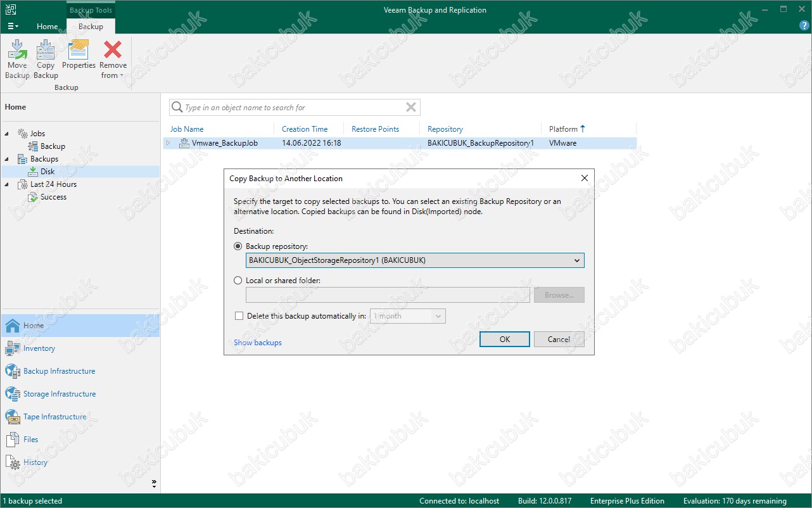This screenshot has height=508, width=812.
Task: Open backup Properties from the ribbon
Action: click(79, 55)
